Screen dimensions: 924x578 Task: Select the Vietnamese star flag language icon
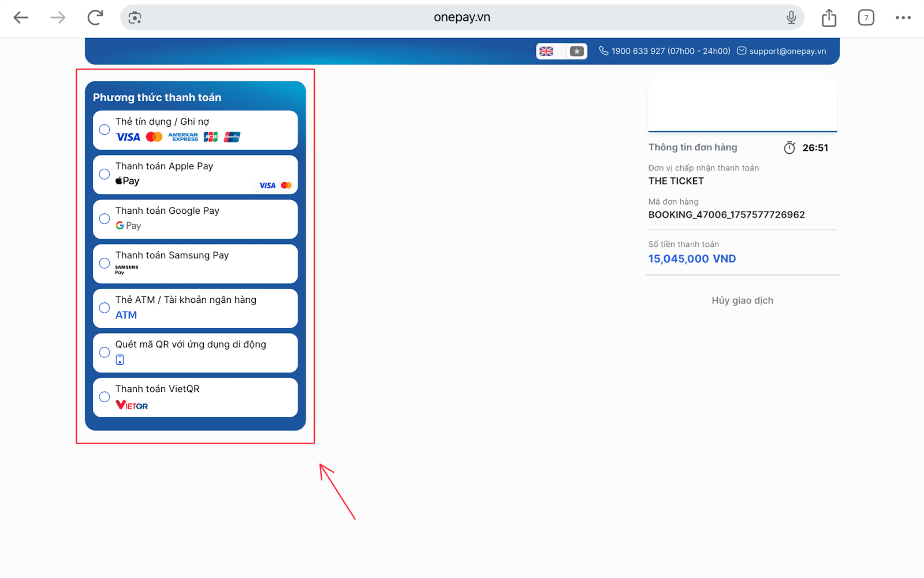[x=576, y=51]
